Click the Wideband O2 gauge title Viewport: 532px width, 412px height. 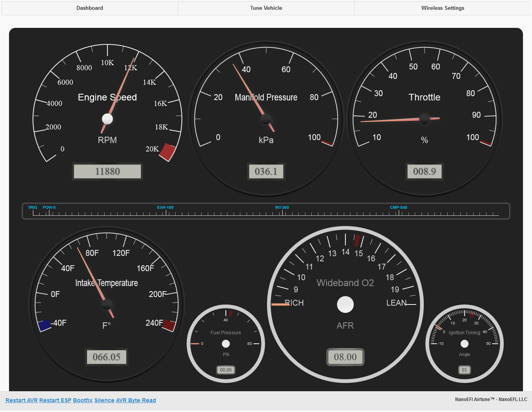(345, 283)
